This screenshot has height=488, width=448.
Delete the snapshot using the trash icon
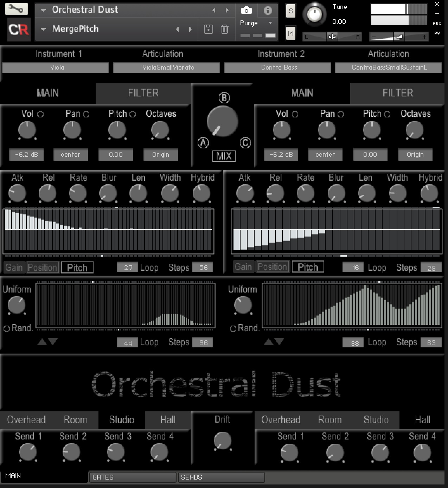[x=224, y=29]
